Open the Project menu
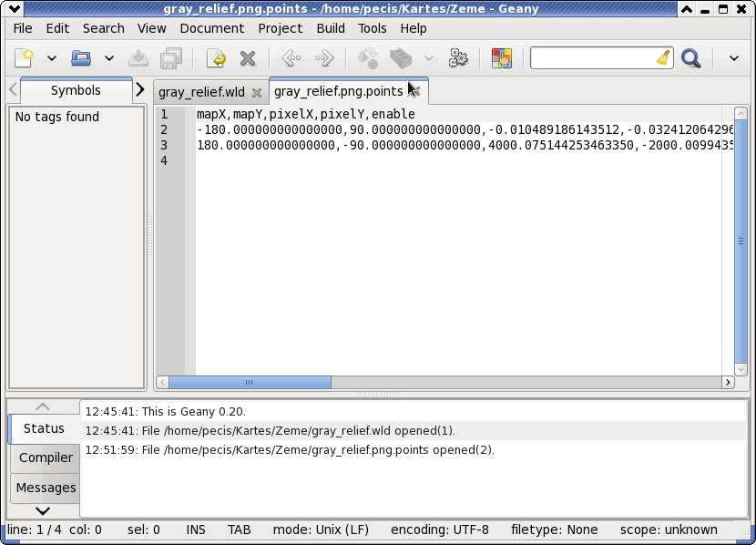 point(281,28)
